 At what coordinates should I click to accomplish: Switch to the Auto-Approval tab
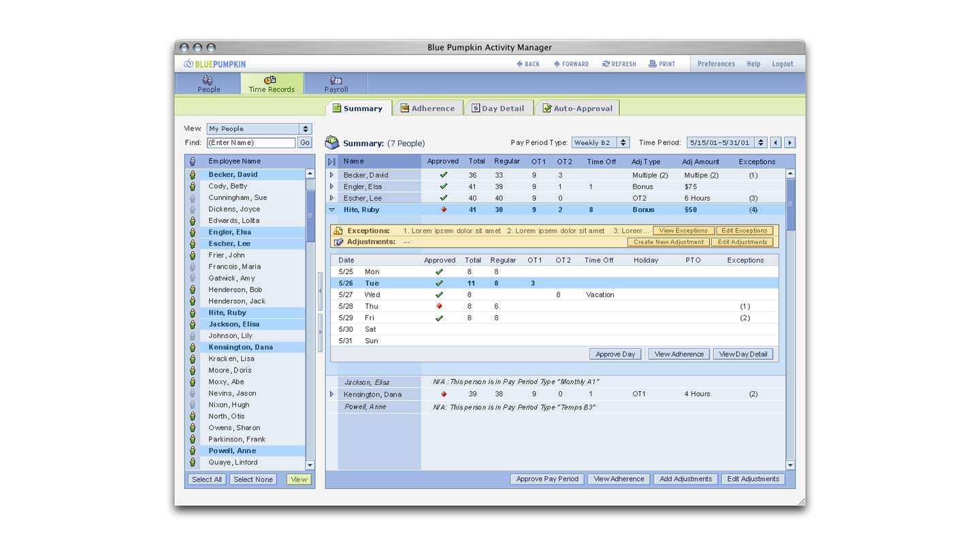(577, 108)
